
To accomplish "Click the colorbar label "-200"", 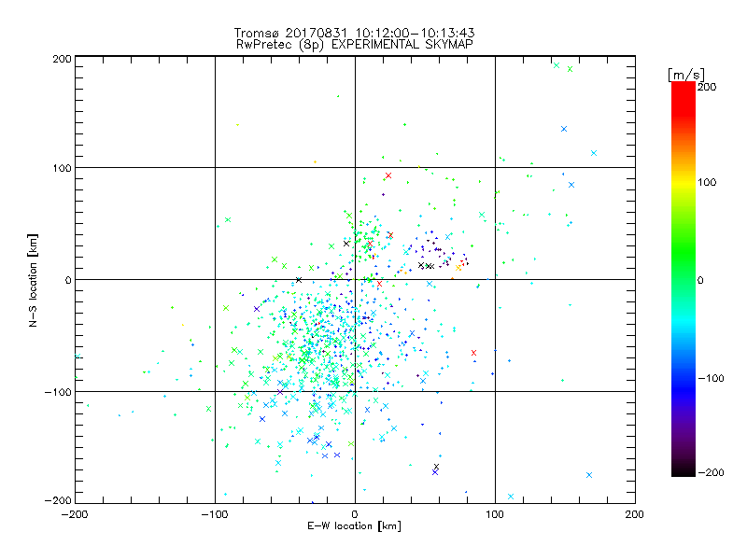I will pyautogui.click(x=711, y=473).
